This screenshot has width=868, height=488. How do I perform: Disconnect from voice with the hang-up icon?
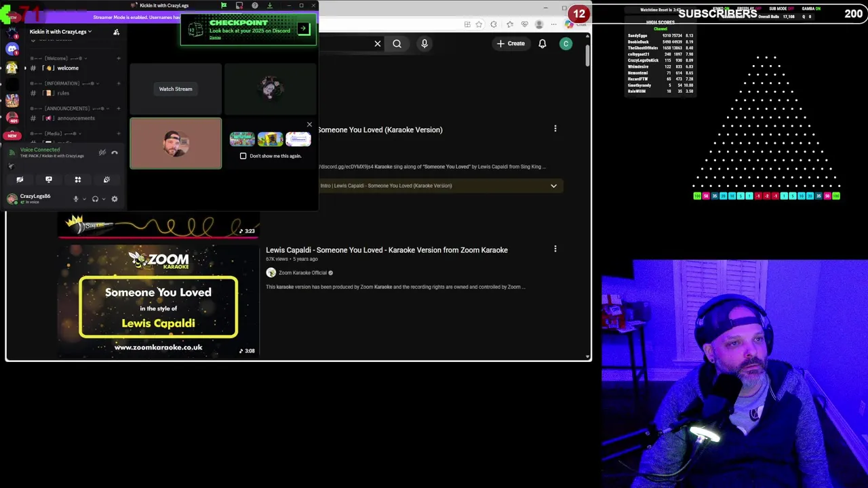pyautogui.click(x=115, y=152)
